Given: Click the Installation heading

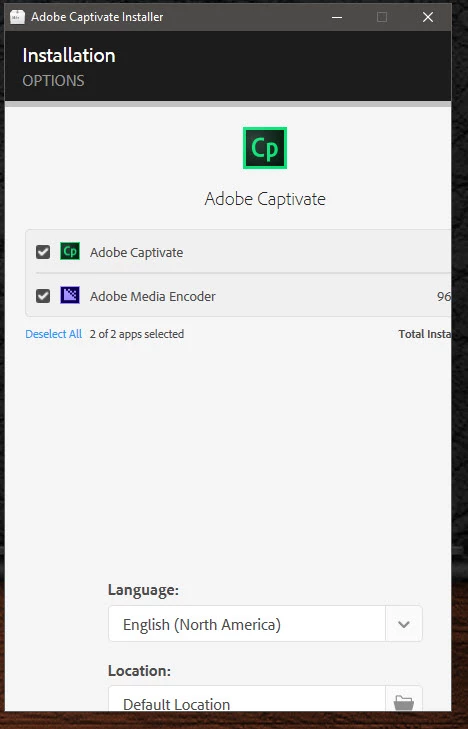Looking at the screenshot, I should pyautogui.click(x=69, y=56).
